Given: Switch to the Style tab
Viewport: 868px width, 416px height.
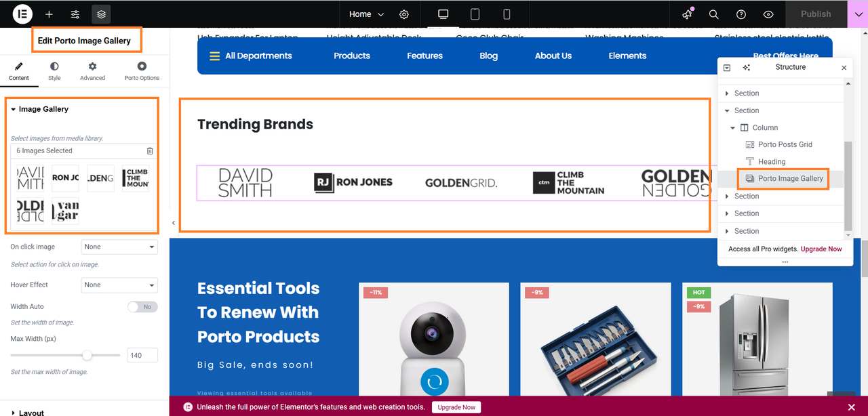Looking at the screenshot, I should point(54,71).
